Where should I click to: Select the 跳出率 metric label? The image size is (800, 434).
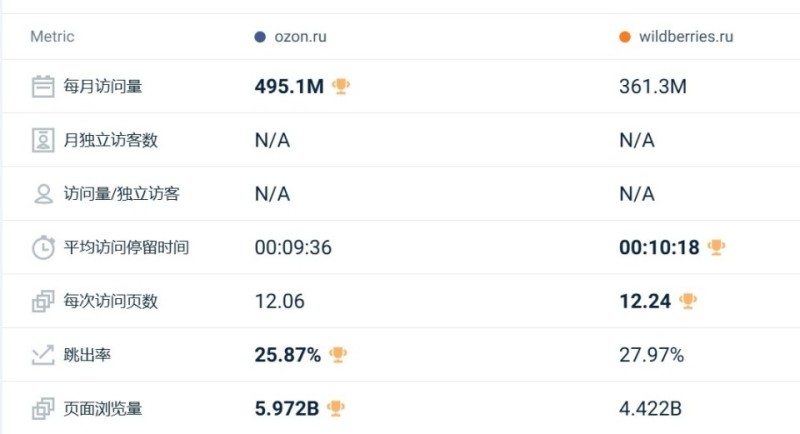[87, 355]
